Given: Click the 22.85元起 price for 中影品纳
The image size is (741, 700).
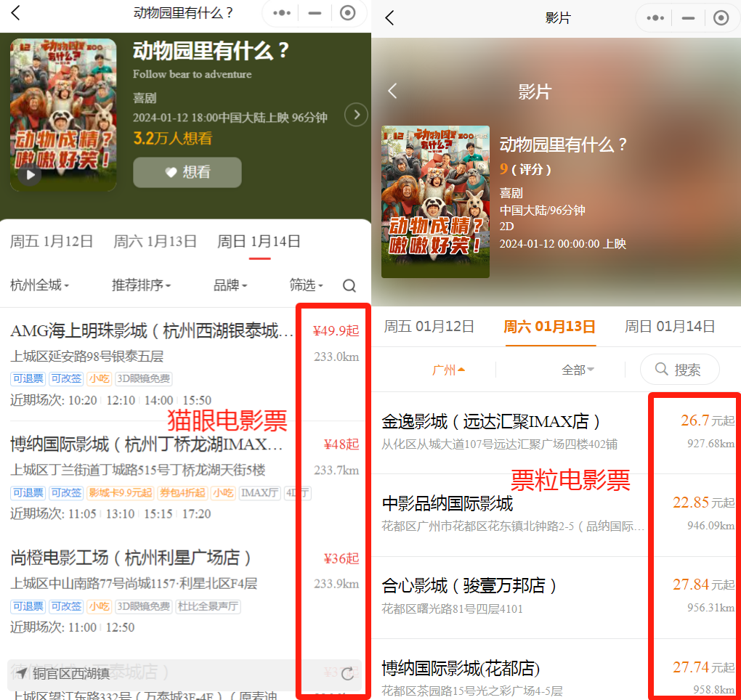Looking at the screenshot, I should [x=704, y=502].
